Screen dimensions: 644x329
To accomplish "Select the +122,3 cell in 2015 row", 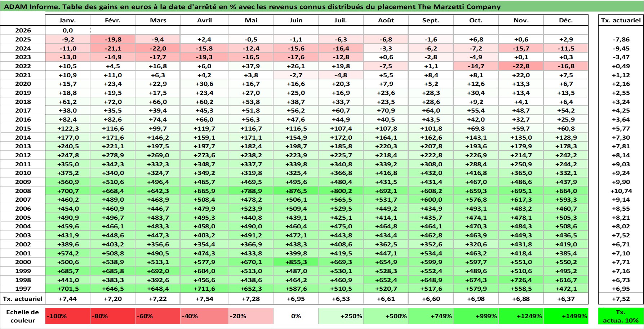I will click(68, 128).
